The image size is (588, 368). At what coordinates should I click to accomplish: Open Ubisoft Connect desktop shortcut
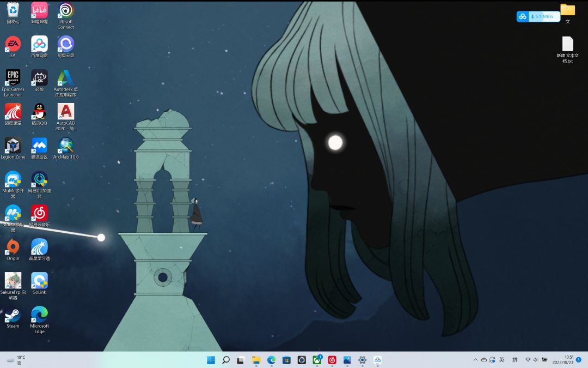point(66,16)
